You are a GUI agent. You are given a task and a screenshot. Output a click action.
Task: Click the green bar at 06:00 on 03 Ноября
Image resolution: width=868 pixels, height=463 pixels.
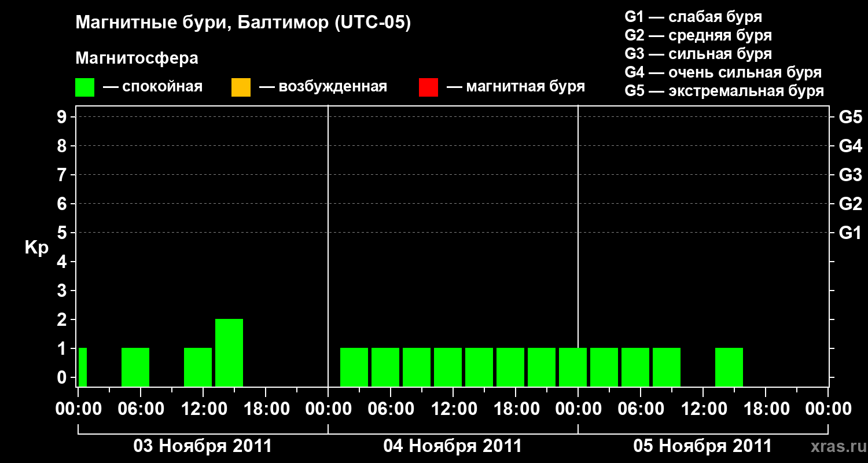tap(135, 367)
